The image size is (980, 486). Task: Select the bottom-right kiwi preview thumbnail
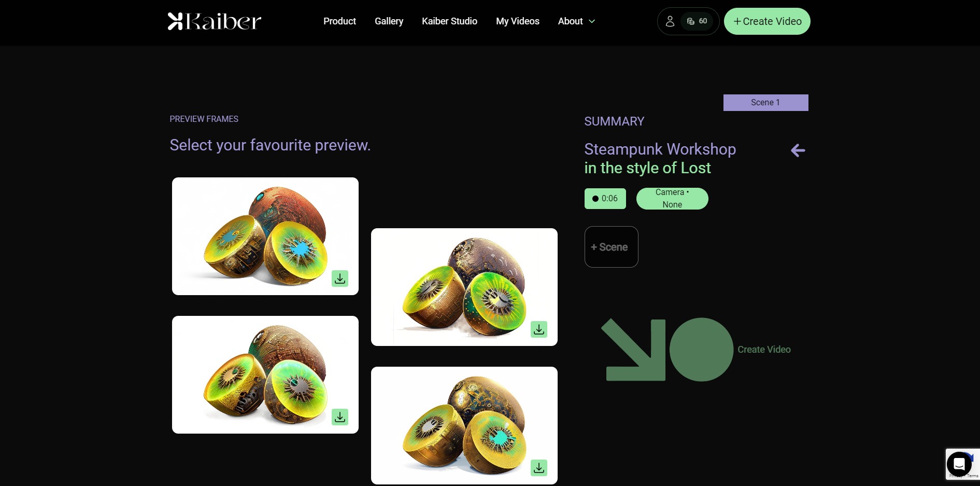pyautogui.click(x=464, y=425)
